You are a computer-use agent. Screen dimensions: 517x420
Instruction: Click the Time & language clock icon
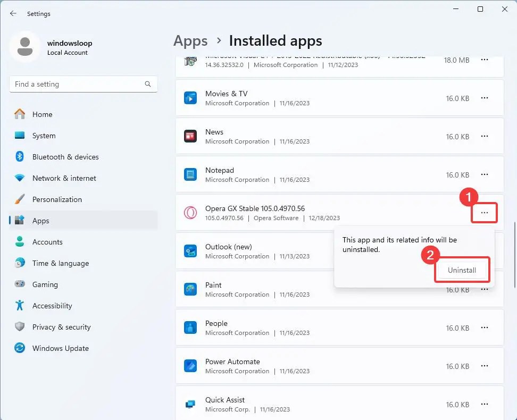[x=20, y=263]
